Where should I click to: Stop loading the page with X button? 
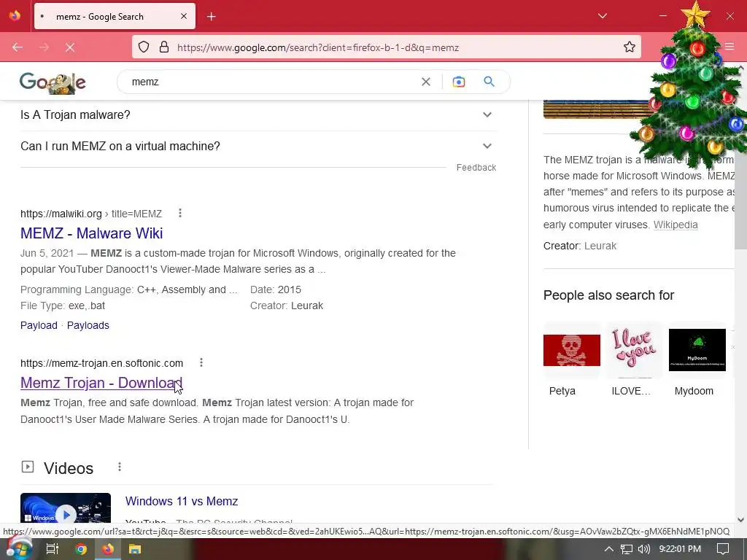(70, 47)
